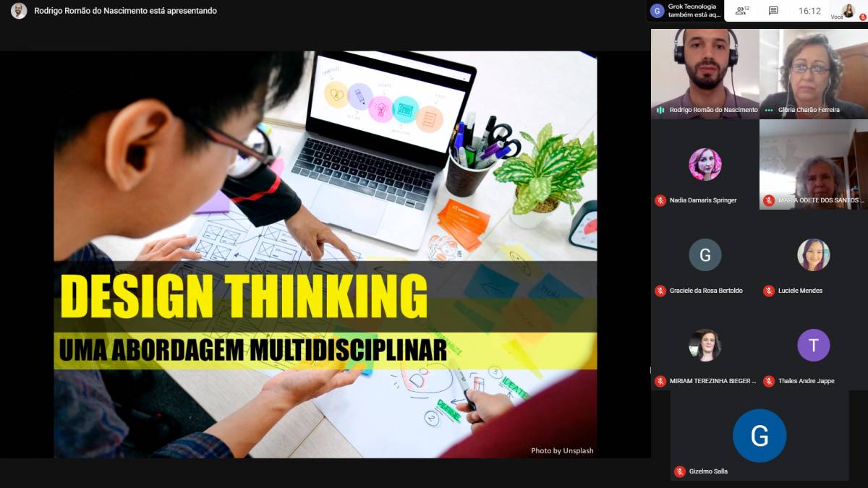Click the audio level indicator on Rodrigo's tile
Viewport: 868px width, 488px height.
click(x=660, y=110)
